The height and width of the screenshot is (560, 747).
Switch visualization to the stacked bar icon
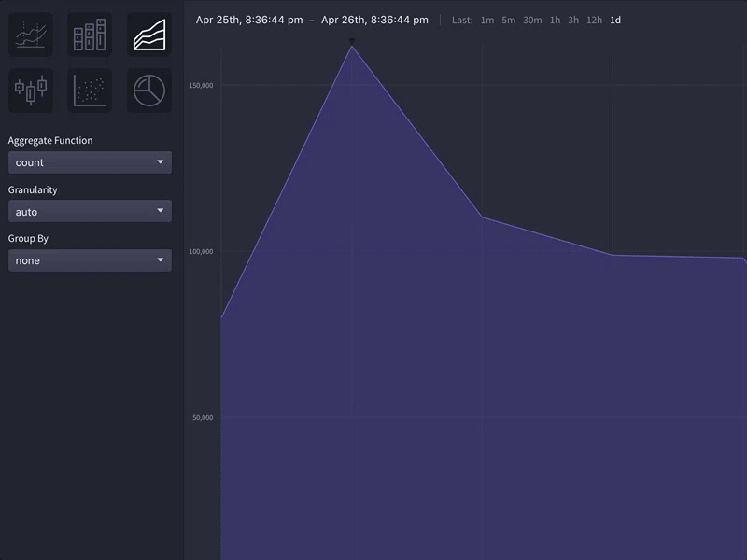pyautogui.click(x=90, y=31)
